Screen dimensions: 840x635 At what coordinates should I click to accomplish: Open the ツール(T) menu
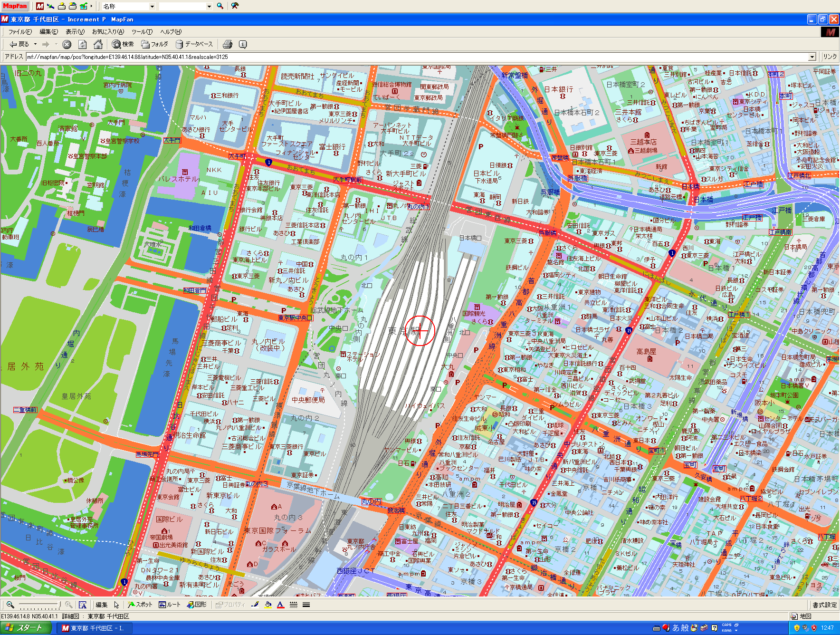point(142,32)
